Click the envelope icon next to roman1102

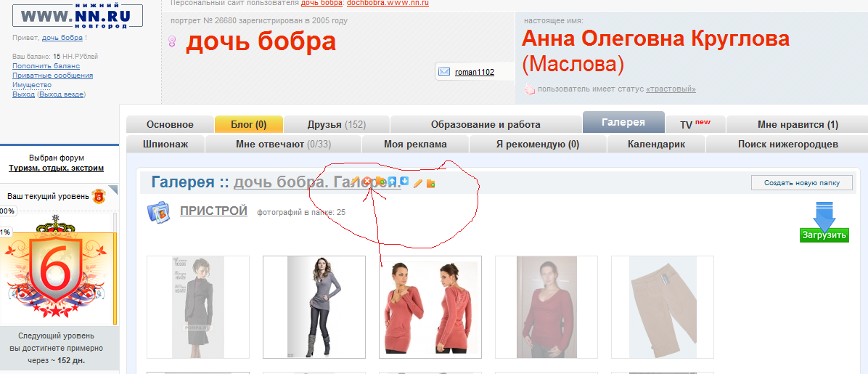(x=444, y=71)
